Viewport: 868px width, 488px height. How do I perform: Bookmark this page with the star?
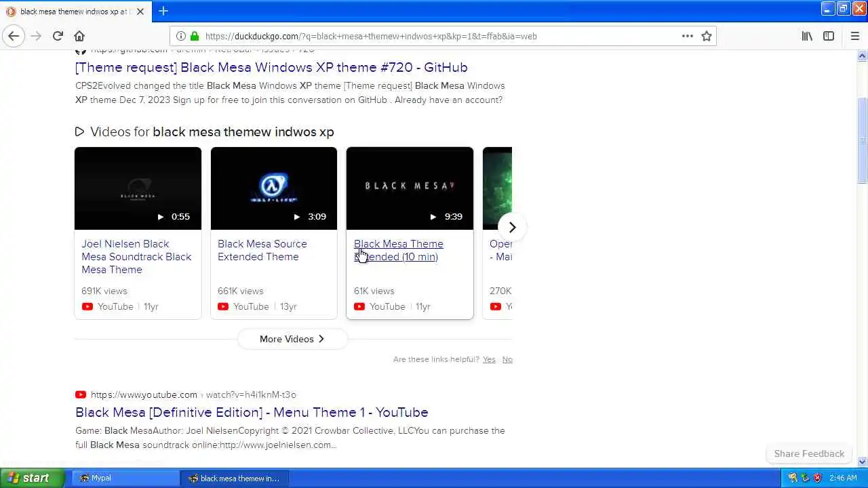pos(707,36)
